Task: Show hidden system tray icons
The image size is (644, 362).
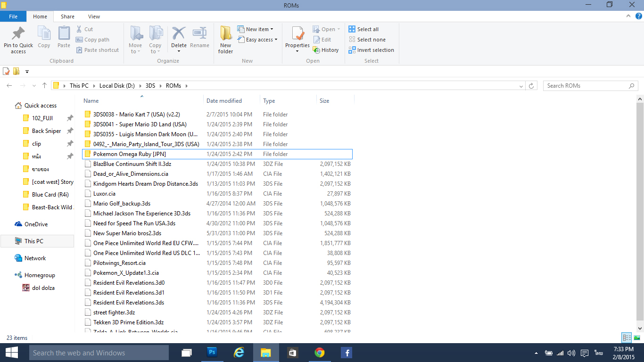Action: (536, 353)
